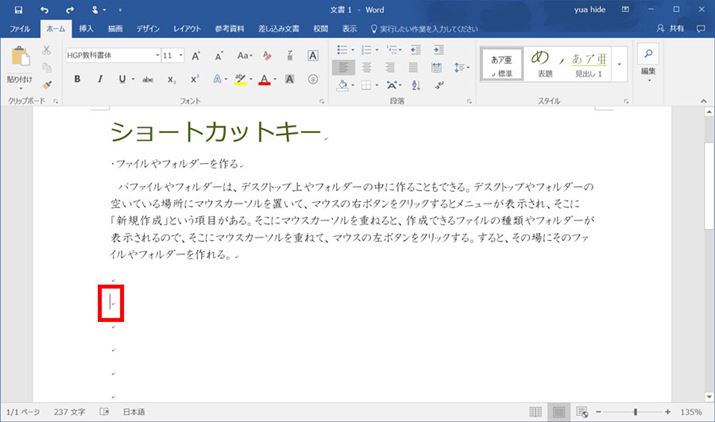The width and height of the screenshot is (715, 422).
Task: Undo the last action
Action: (44, 9)
